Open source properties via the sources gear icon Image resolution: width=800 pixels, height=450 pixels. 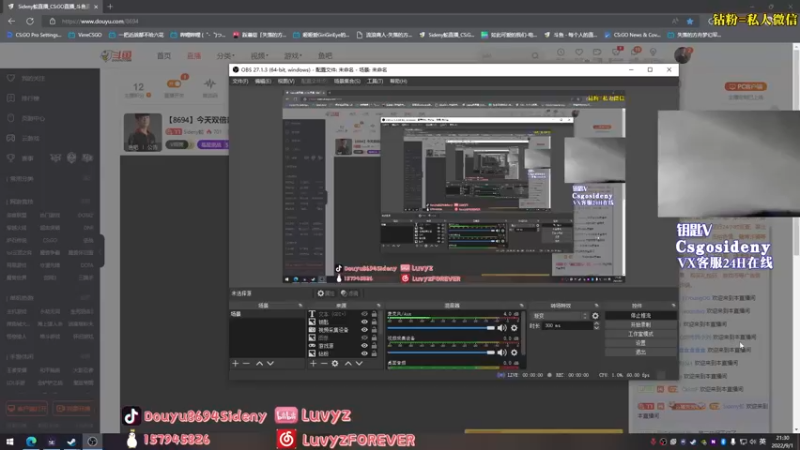335,363
